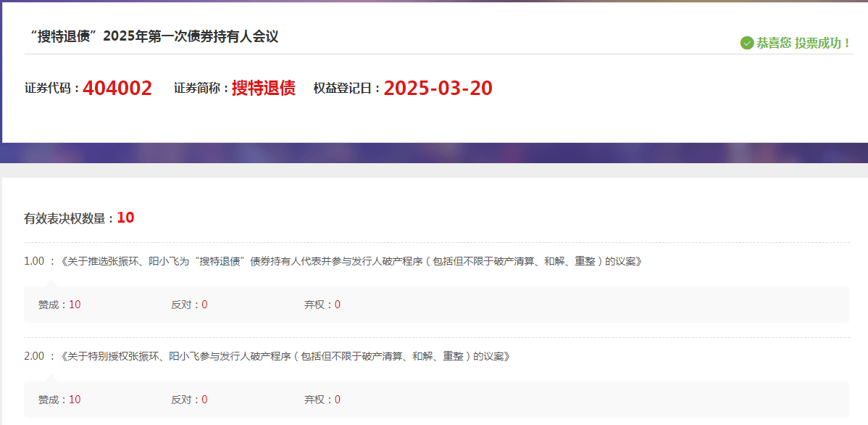Screen dimensions: 868x425
Task: Click the triangle pointer above proposal 2.00 results
Action: [x=49, y=378]
